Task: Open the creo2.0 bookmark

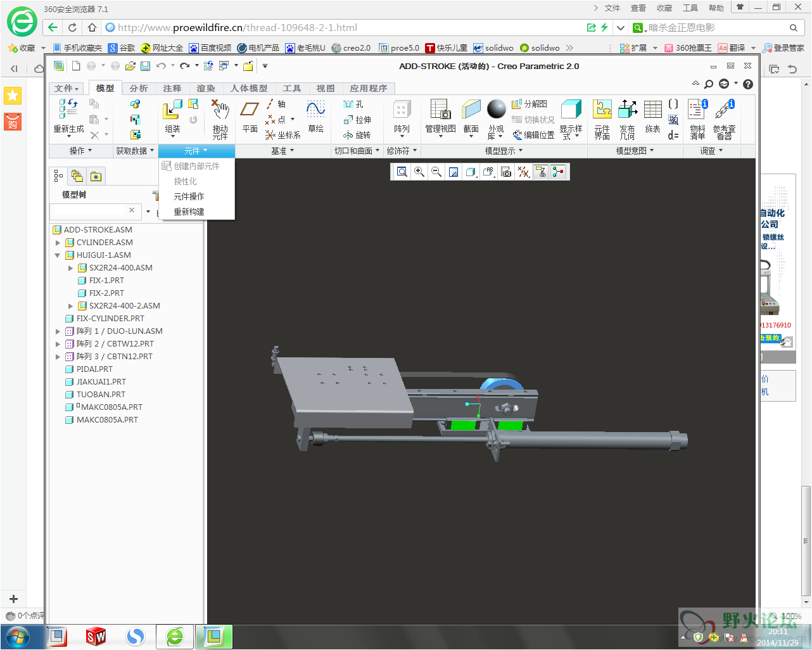Action: pyautogui.click(x=351, y=48)
